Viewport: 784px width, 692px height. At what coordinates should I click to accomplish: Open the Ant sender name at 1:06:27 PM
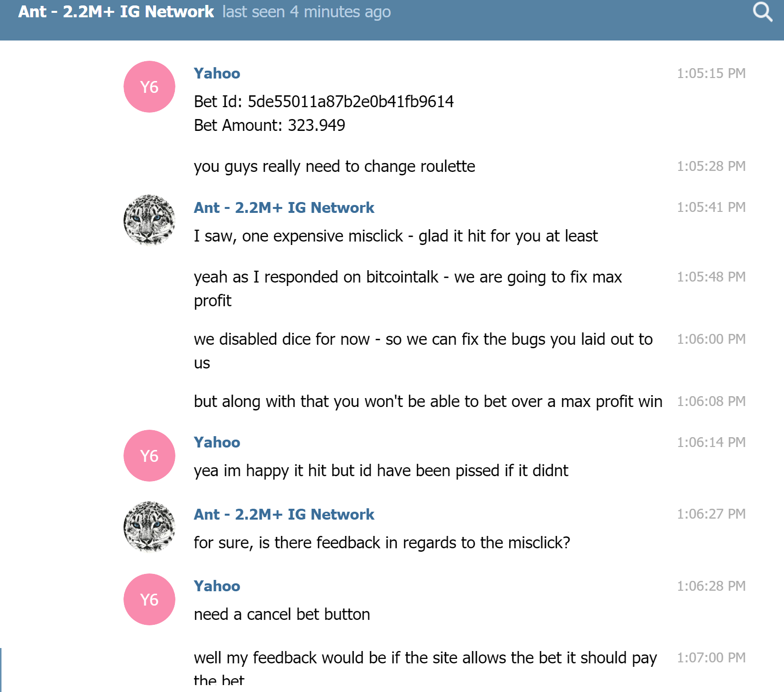(284, 515)
